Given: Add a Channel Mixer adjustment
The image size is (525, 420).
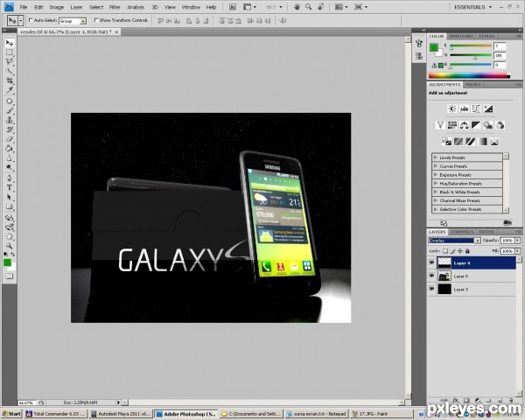Looking at the screenshot, I should 500,125.
